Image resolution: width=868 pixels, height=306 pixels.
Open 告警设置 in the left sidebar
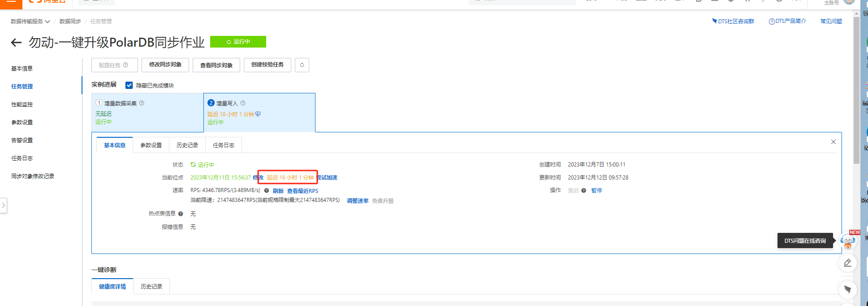point(22,140)
